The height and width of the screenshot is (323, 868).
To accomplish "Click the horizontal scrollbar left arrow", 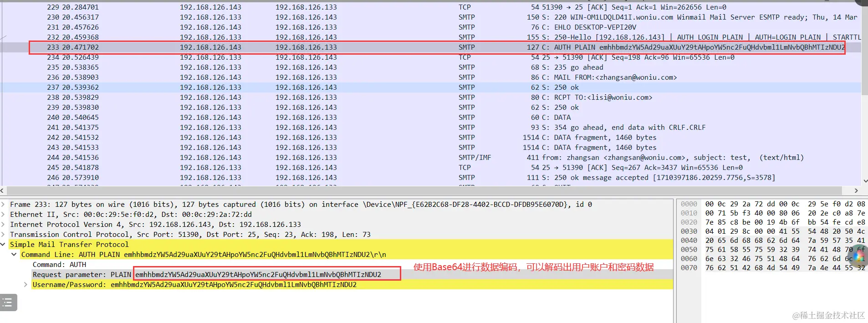I will [3, 190].
